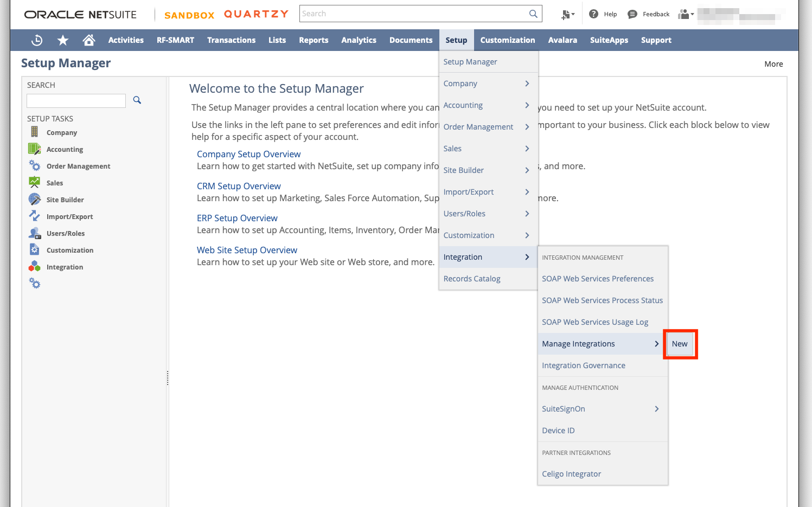
Task: Open the Web Site Setup Overview link
Action: [247, 250]
